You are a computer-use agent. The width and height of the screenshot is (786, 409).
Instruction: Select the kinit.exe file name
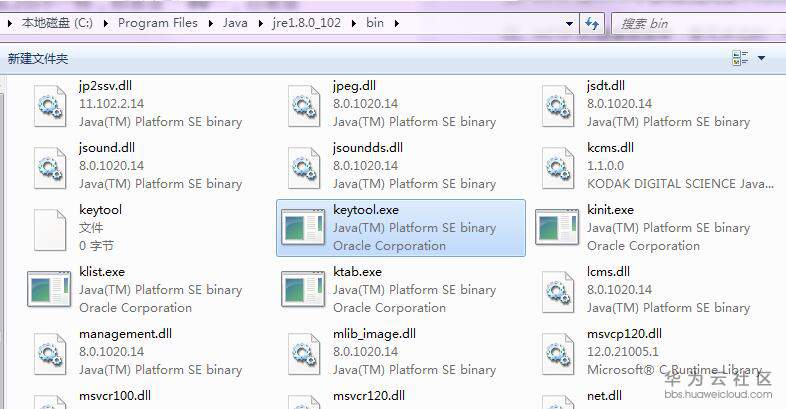click(x=611, y=210)
